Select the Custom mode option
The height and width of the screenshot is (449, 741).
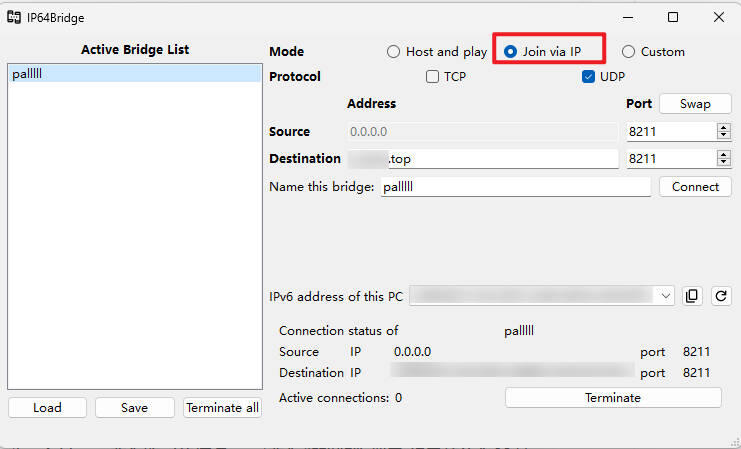pos(629,52)
